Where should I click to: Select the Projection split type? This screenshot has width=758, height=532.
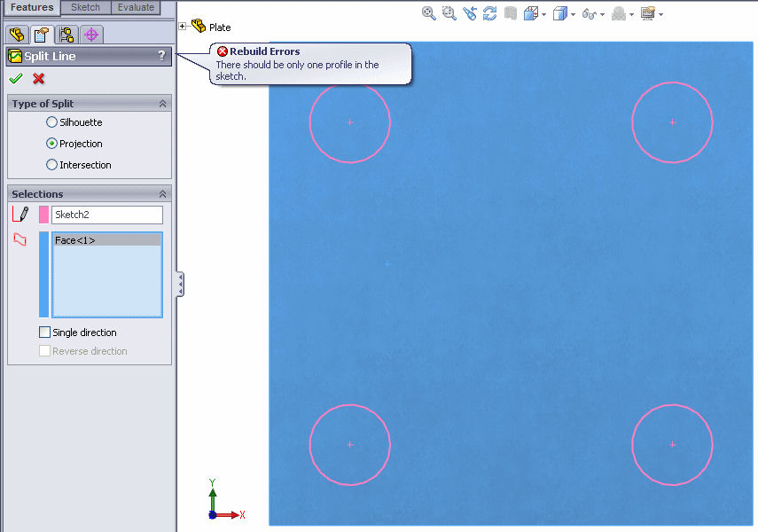click(x=51, y=143)
